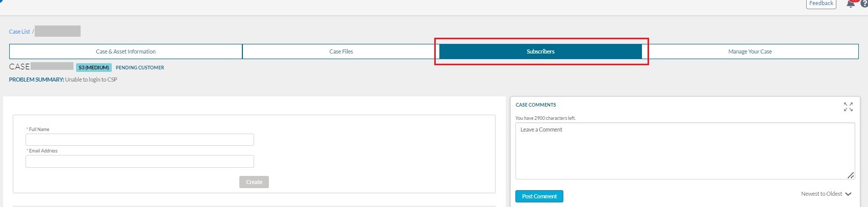Open the help question mark icon
The width and height of the screenshot is (868, 207).
pyautogui.click(x=864, y=4)
